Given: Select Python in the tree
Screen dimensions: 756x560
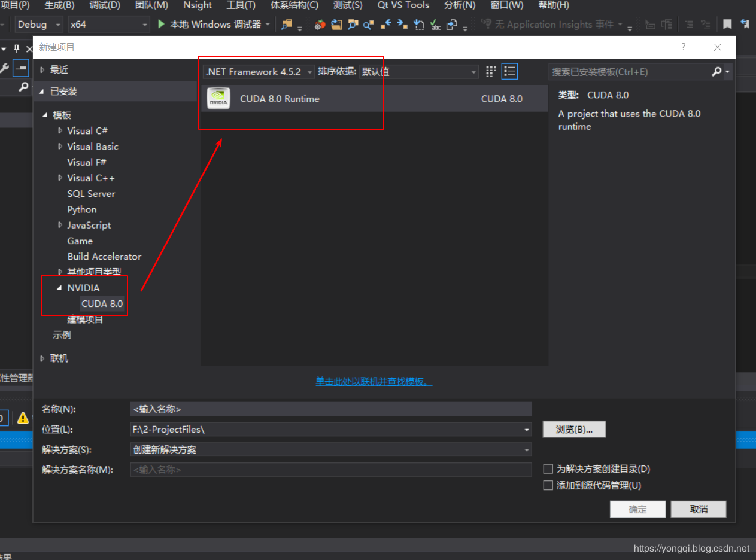Looking at the screenshot, I should point(82,209).
